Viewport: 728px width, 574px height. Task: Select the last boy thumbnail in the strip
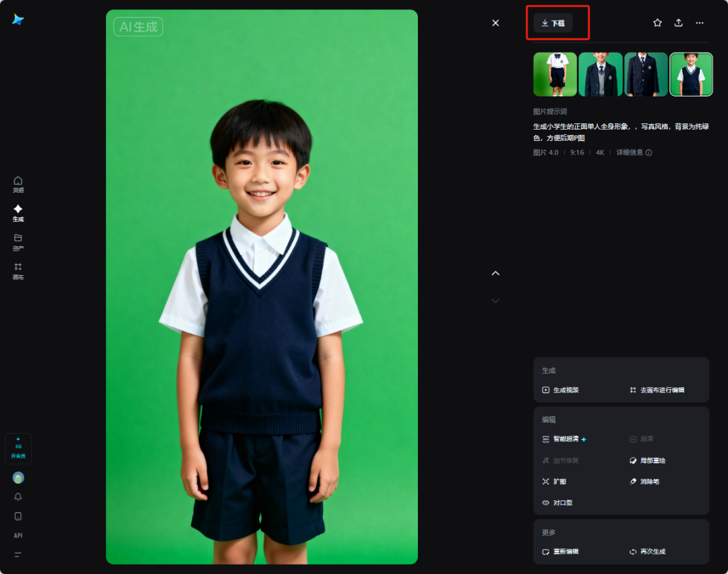coord(690,74)
